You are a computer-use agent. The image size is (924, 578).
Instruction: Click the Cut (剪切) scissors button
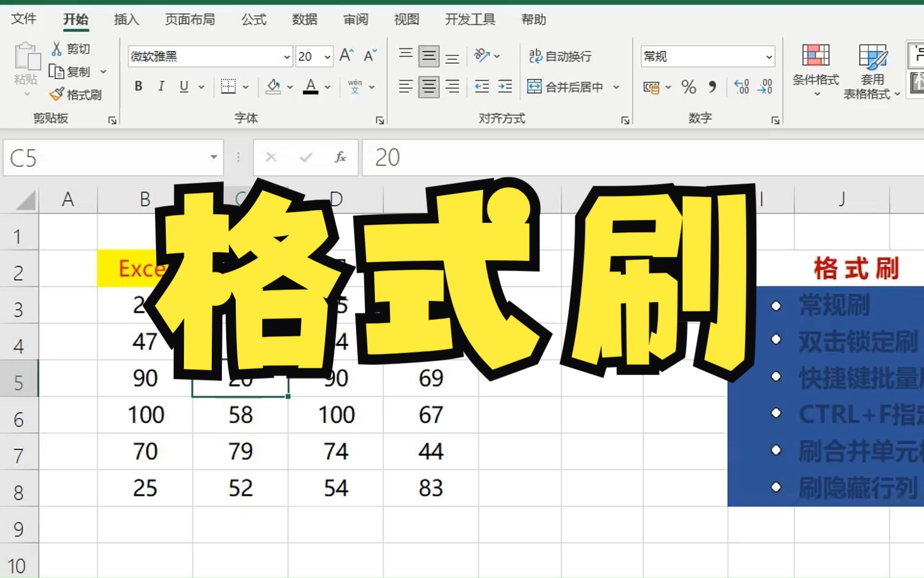[x=71, y=49]
